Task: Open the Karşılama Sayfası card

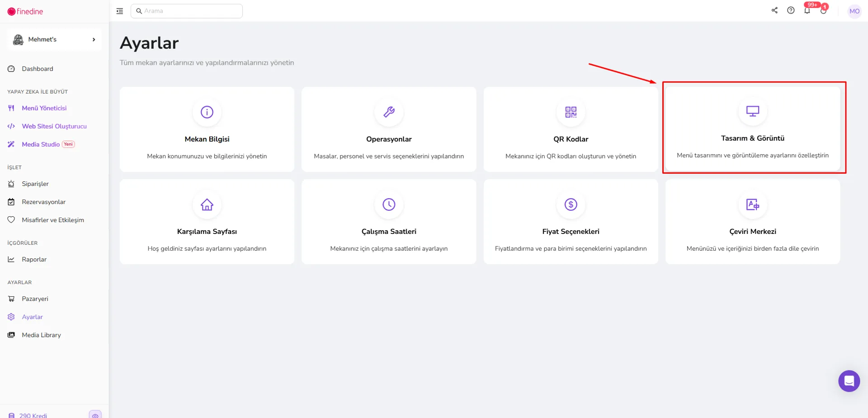Action: pos(207,222)
